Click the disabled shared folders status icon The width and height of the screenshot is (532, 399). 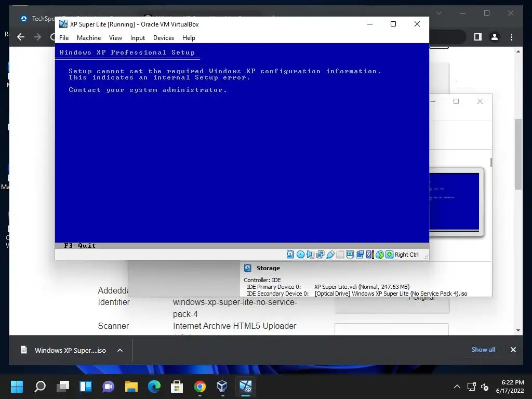340,255
